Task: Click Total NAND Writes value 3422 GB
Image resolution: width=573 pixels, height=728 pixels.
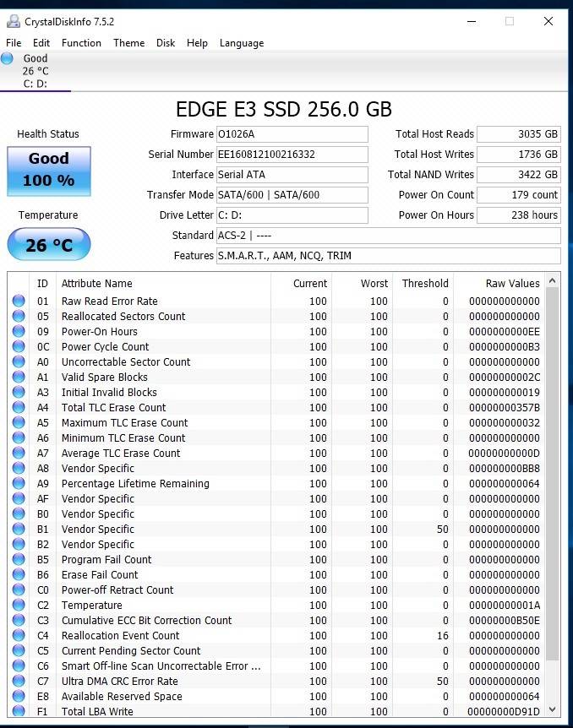Action: [x=519, y=175]
